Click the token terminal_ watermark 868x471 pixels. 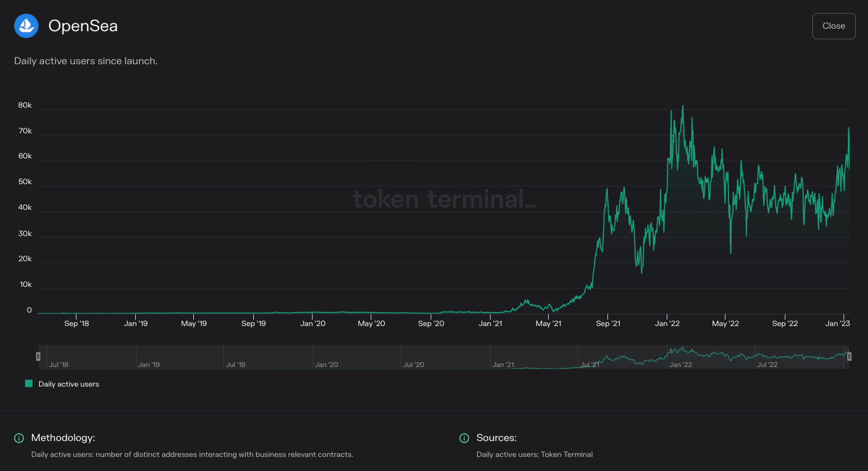(444, 199)
